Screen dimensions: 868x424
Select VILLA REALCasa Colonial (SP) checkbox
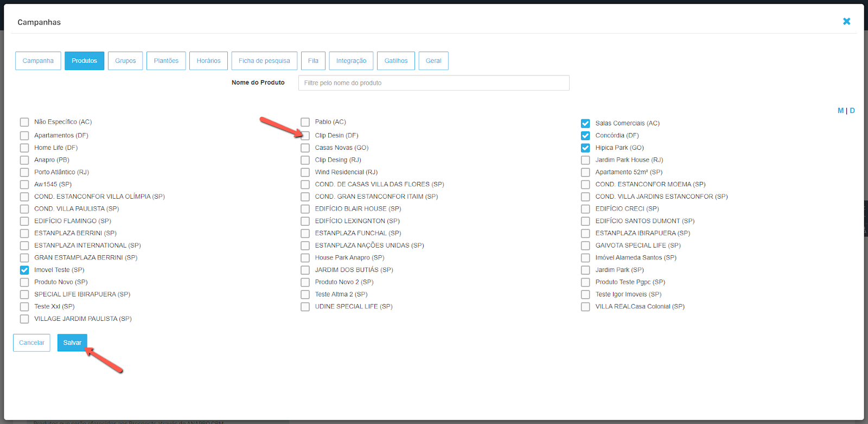(585, 307)
